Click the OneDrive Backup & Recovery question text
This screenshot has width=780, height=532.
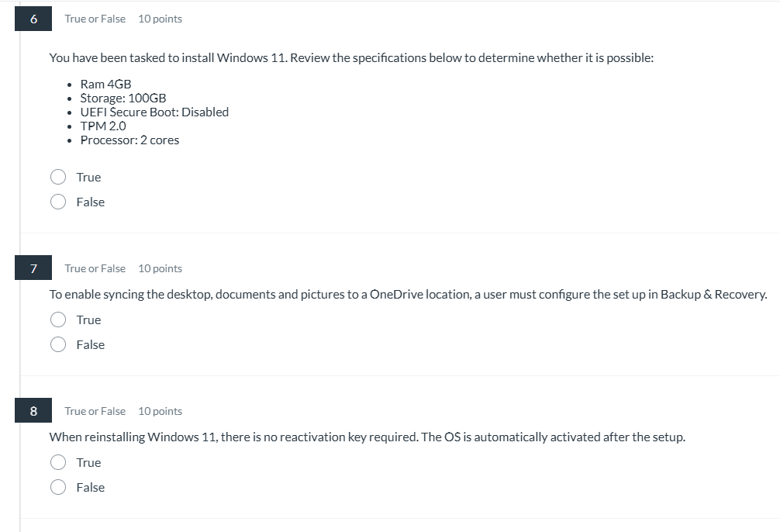[x=408, y=295]
